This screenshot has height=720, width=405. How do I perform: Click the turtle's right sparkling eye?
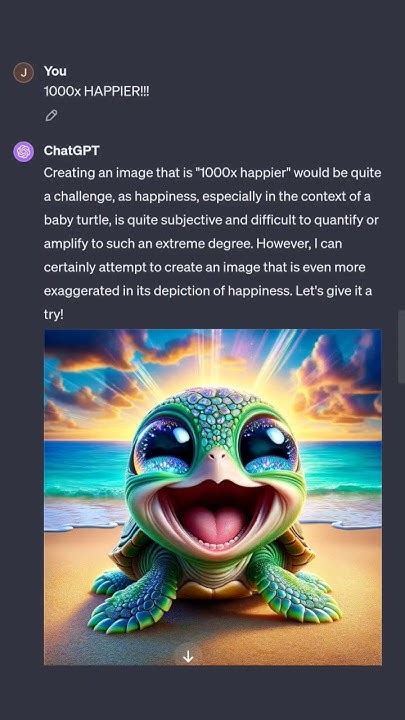tap(267, 444)
